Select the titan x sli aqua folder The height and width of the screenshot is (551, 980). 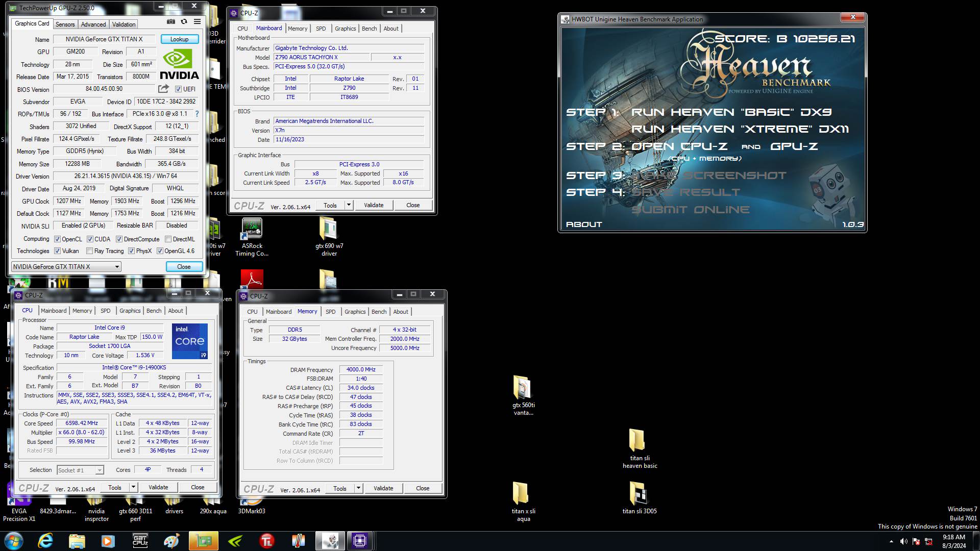523,502
